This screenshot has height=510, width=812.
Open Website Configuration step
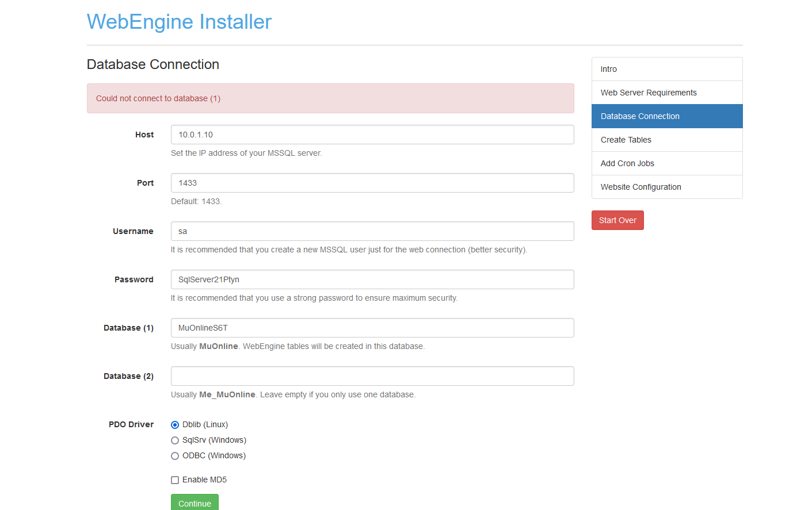(666, 187)
